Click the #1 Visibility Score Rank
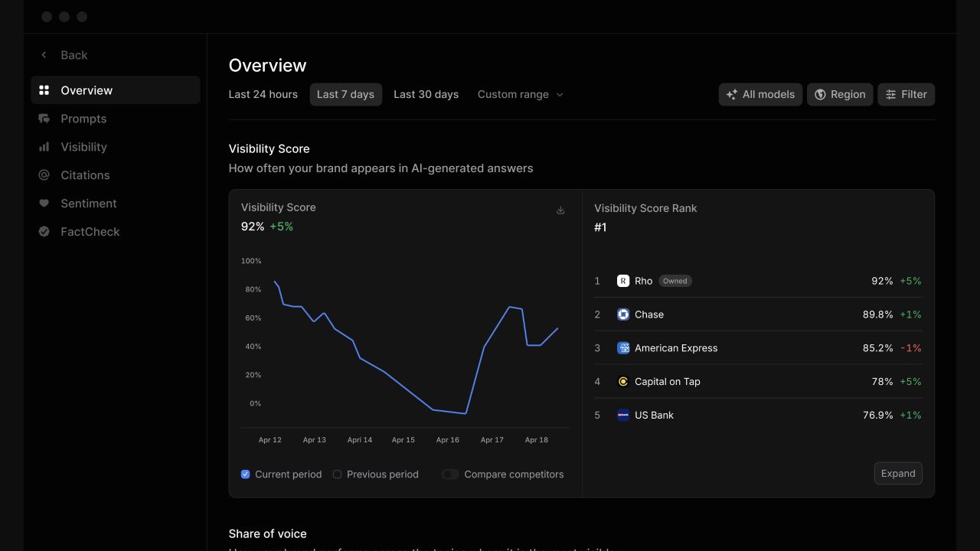The image size is (980, 551). [601, 227]
